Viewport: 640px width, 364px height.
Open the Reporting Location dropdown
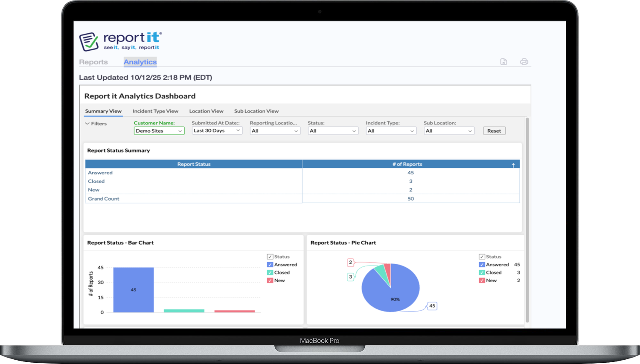275,131
